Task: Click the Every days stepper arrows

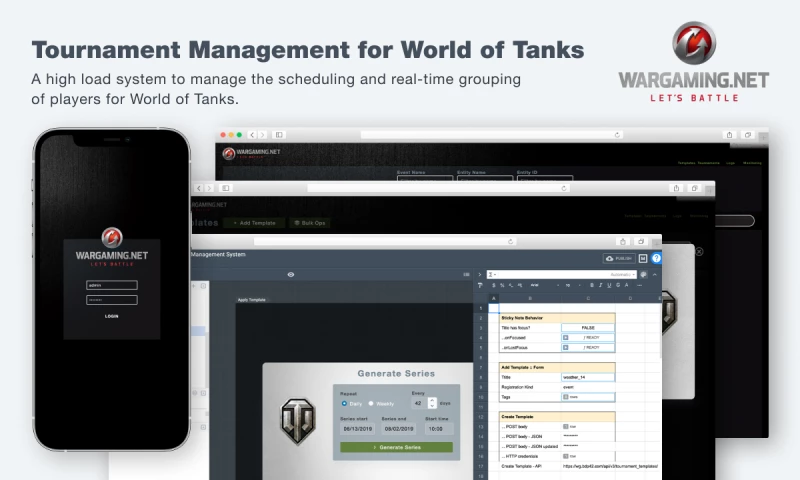Action: 432,403
